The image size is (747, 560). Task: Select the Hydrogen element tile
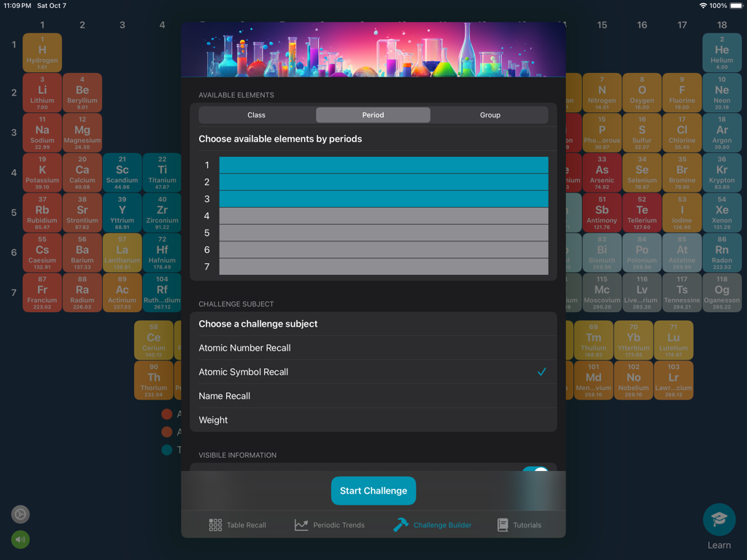[42, 52]
